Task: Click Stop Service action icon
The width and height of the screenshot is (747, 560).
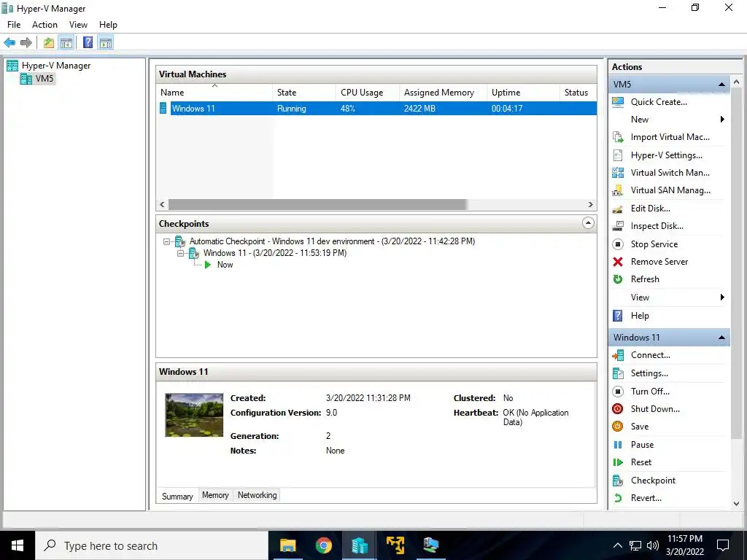Action: point(618,244)
